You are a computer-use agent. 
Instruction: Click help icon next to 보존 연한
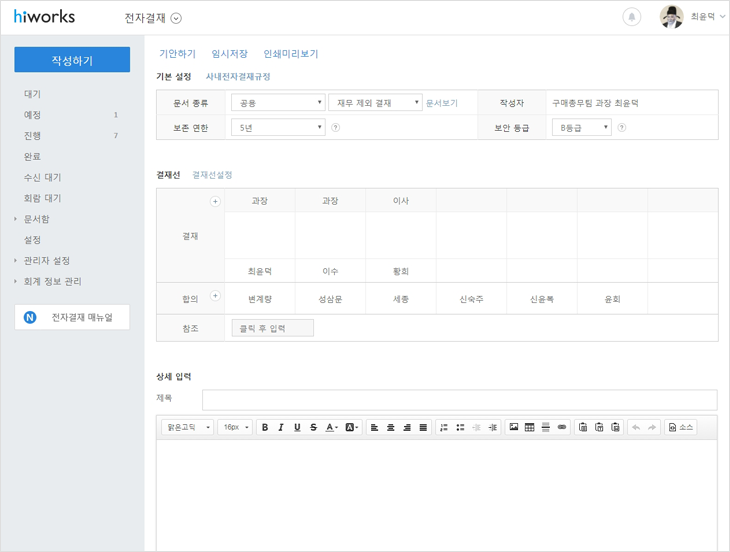tap(335, 128)
